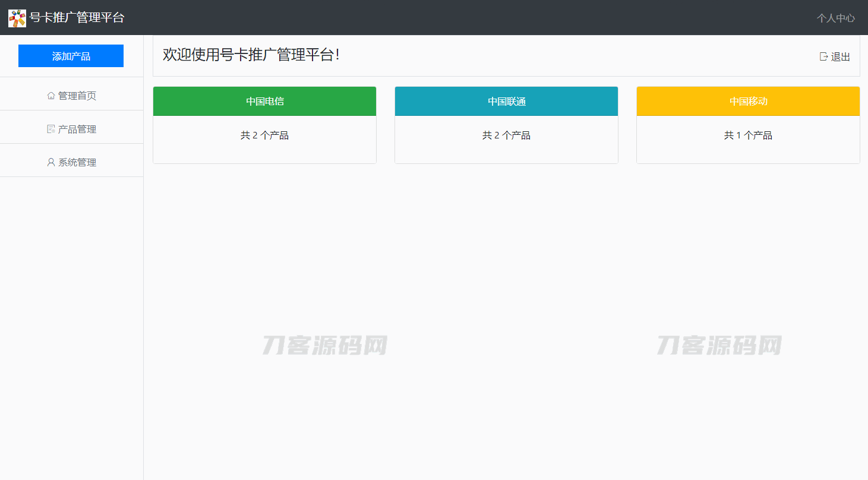This screenshot has height=480, width=868.
Task: Select the yellow 中国移动 card header
Action: 748,102
